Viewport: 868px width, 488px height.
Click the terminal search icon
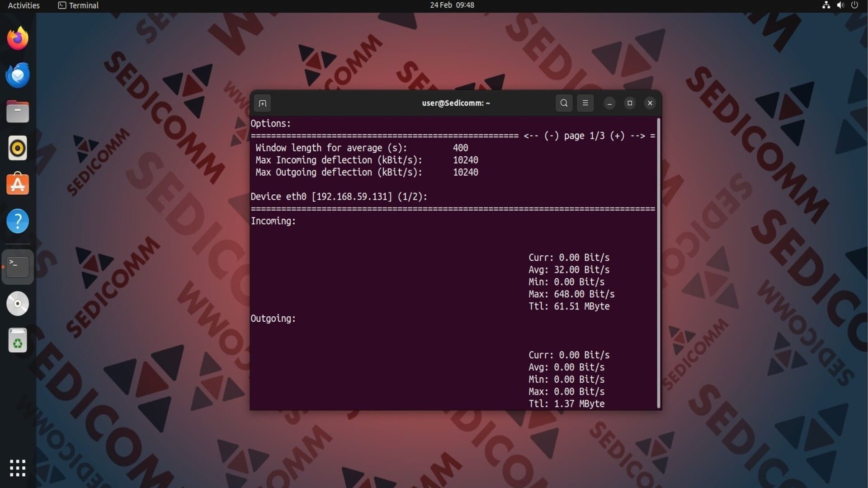564,103
